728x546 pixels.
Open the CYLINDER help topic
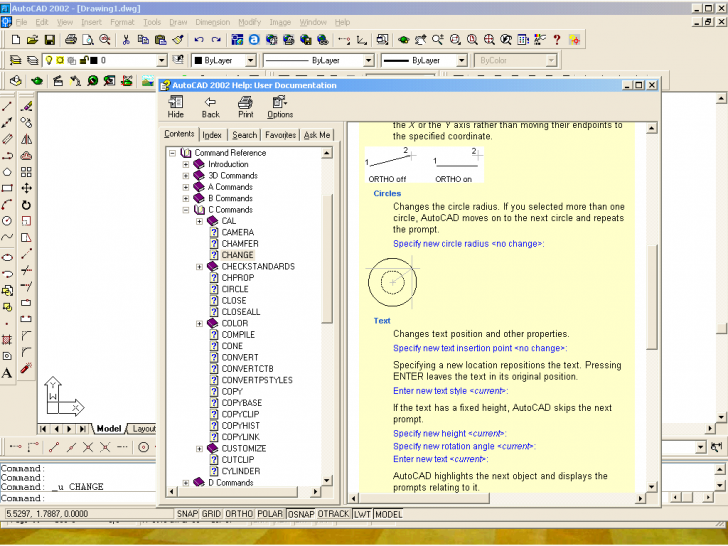(240, 471)
